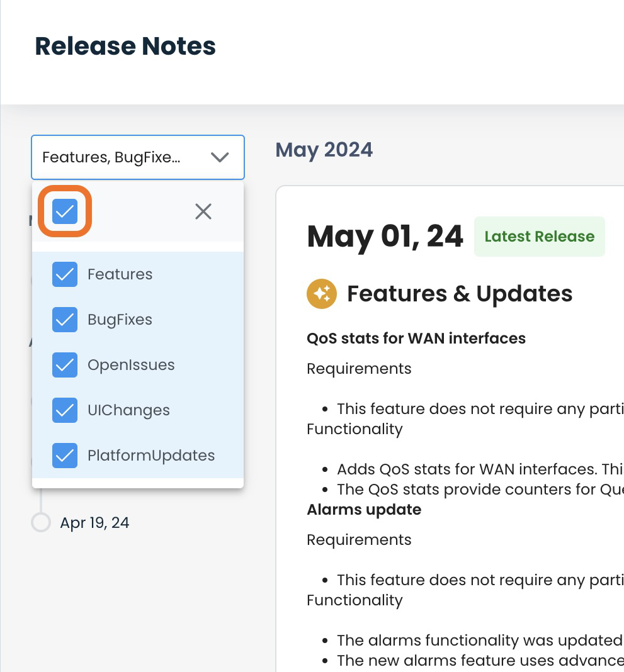The image size is (624, 672).
Task: Uncheck the OpenIssues checkbox
Action: pyautogui.click(x=65, y=365)
